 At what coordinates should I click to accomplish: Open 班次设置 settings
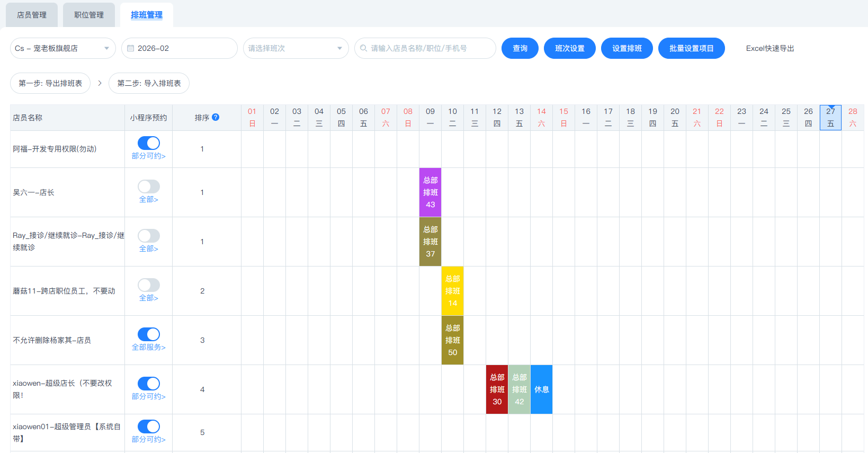(x=569, y=48)
